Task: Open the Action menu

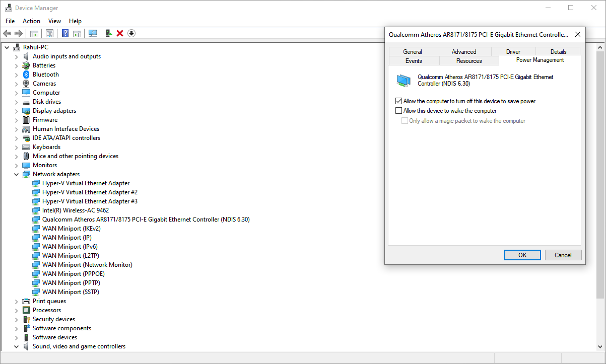Action: coord(31,21)
